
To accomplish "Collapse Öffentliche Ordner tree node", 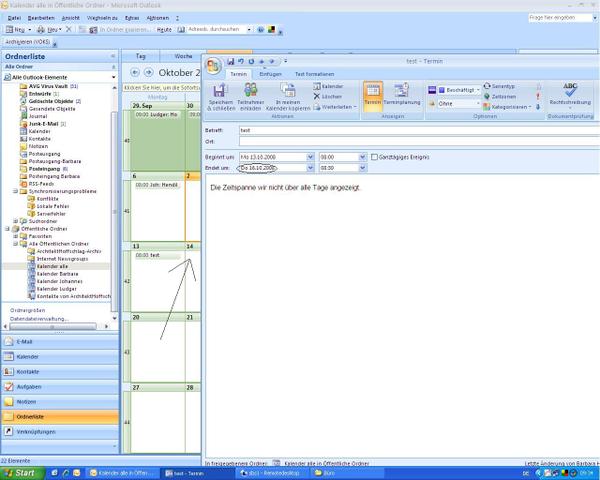I will point(7,229).
